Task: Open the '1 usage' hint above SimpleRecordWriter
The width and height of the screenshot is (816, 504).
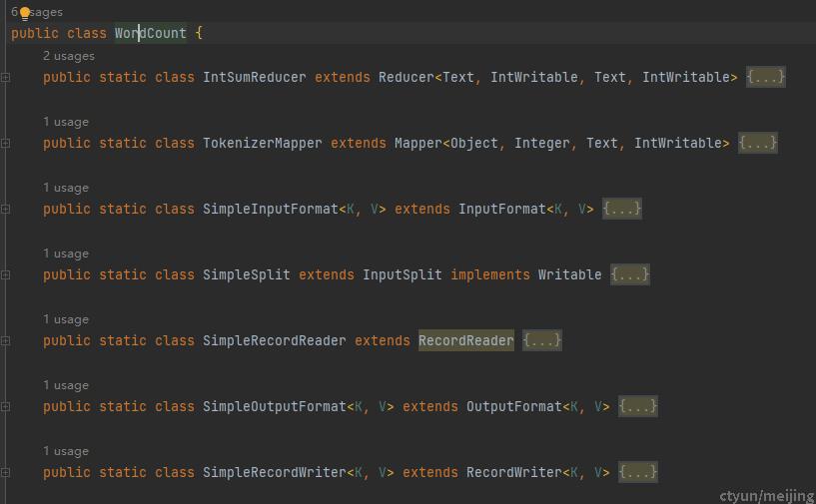Action: (x=66, y=451)
